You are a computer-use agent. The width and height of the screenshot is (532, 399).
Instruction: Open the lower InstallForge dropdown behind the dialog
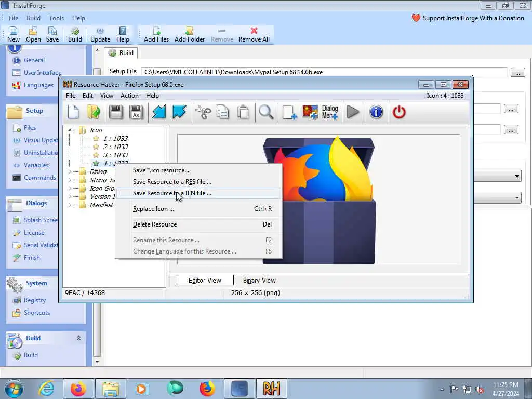(517, 197)
